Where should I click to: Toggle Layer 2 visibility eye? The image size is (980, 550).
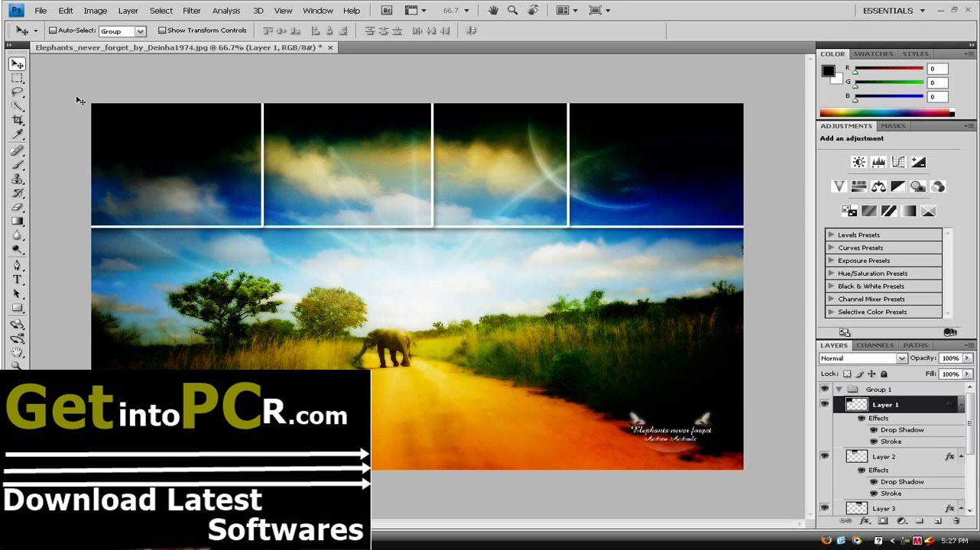824,456
